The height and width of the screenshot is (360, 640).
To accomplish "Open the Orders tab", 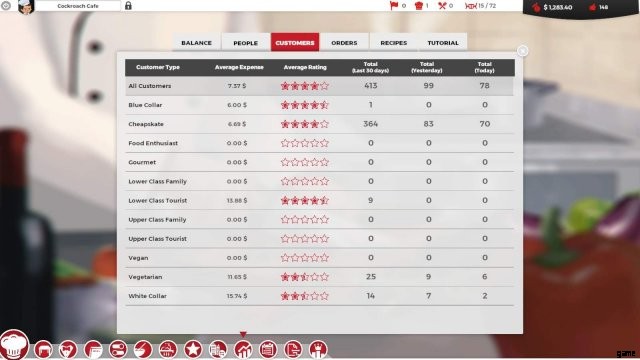I will [344, 42].
